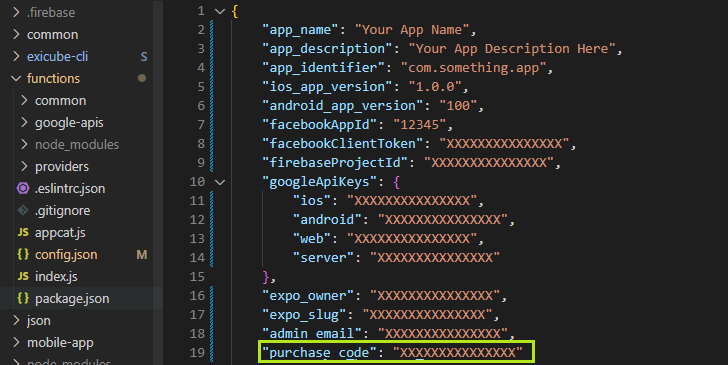728x365 pixels.
Task: Open the .gitignore file
Action: (63, 210)
